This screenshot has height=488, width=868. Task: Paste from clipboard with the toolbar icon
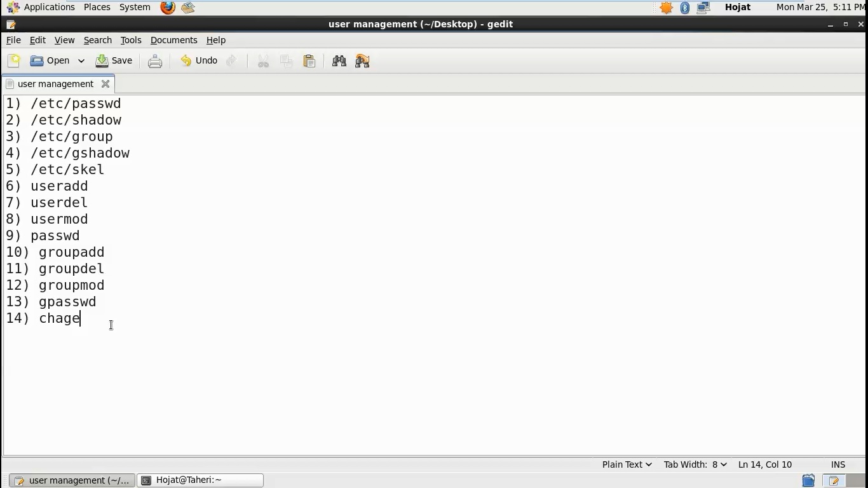(x=309, y=61)
